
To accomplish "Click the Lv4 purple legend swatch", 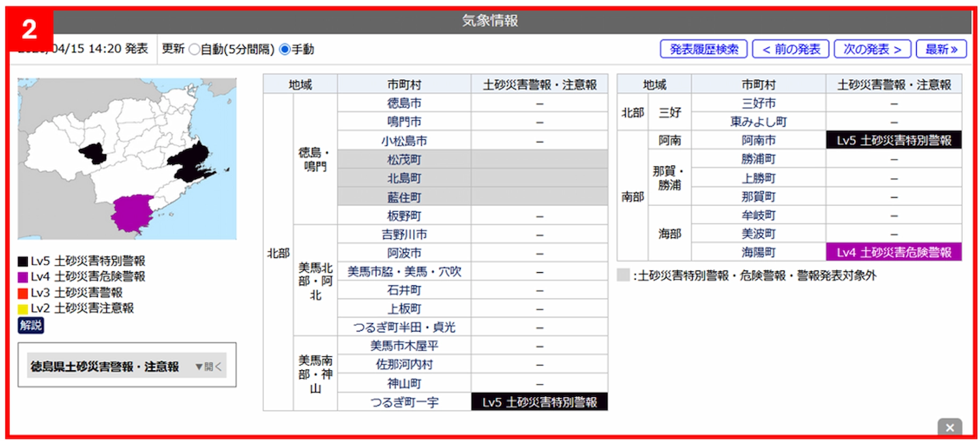I will click(x=23, y=277).
